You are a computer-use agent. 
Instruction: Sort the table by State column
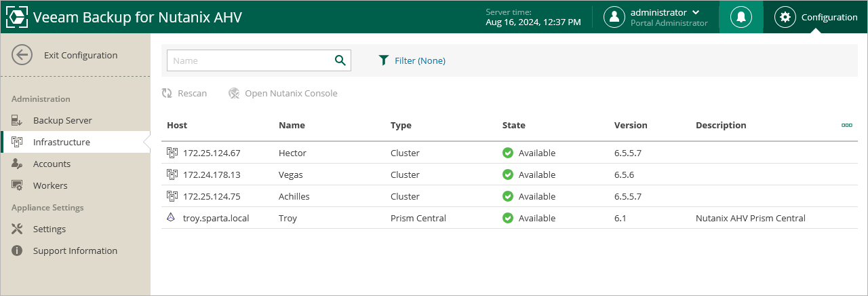click(x=513, y=125)
